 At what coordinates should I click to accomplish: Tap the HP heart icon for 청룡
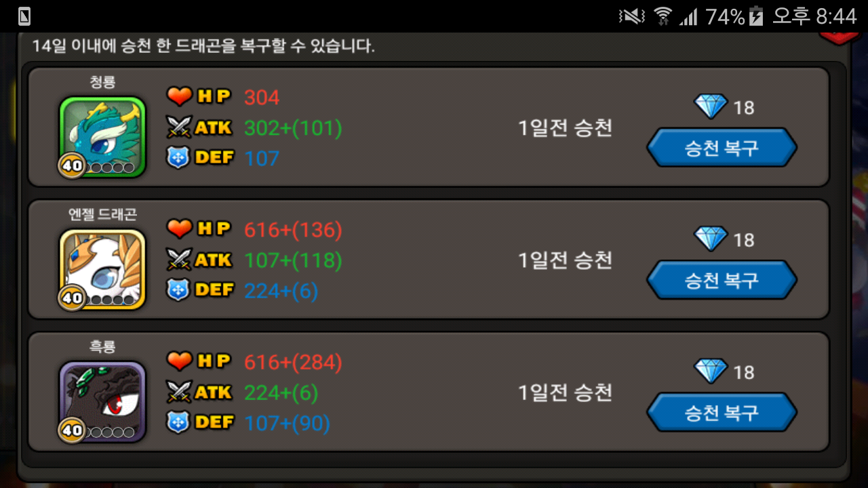180,97
